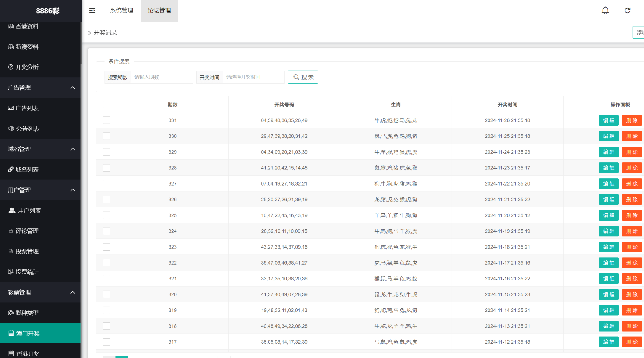The image size is (644, 358).
Task: Click the refresh icon in top bar
Action: coord(627,11)
